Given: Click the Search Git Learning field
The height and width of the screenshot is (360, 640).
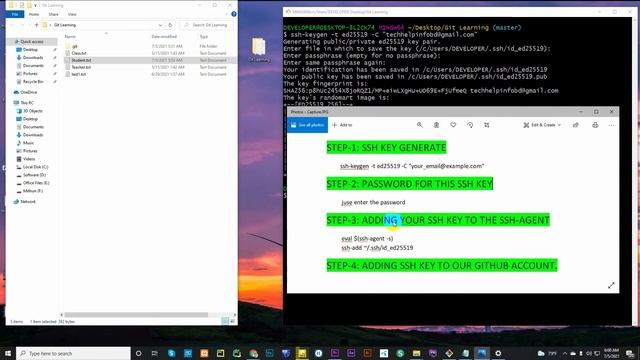Looking at the screenshot, I should point(207,25).
